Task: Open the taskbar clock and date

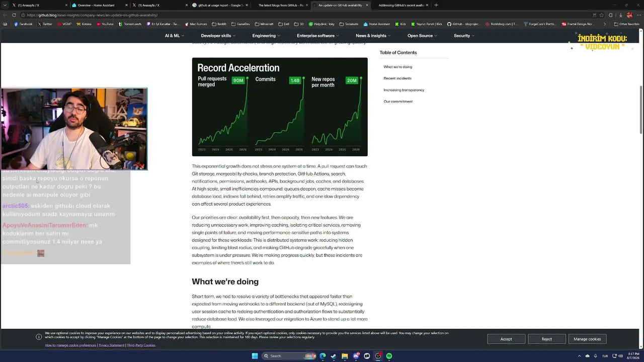Action: (632, 356)
